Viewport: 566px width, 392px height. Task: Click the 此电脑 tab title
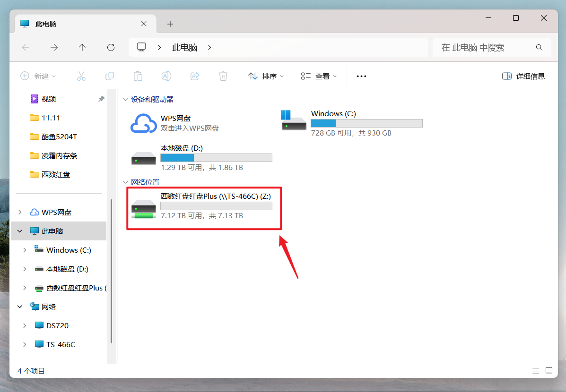pos(46,24)
